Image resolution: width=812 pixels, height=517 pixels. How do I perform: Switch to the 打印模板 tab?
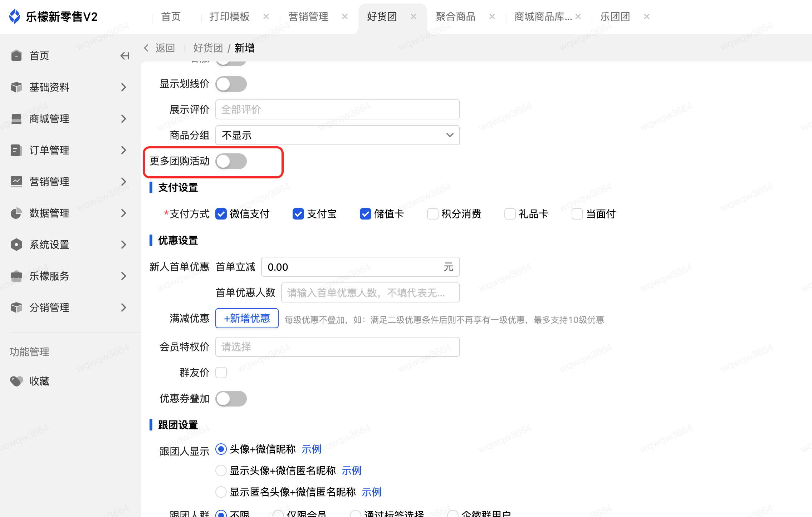click(x=229, y=16)
